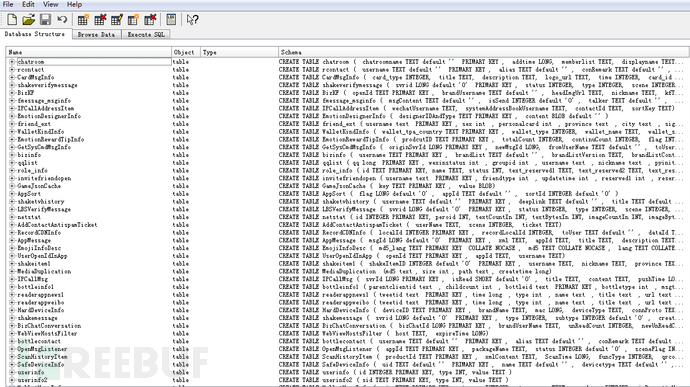Select the shakeverifymessage row name
The width and height of the screenshot is (690, 387).
tap(47, 85)
